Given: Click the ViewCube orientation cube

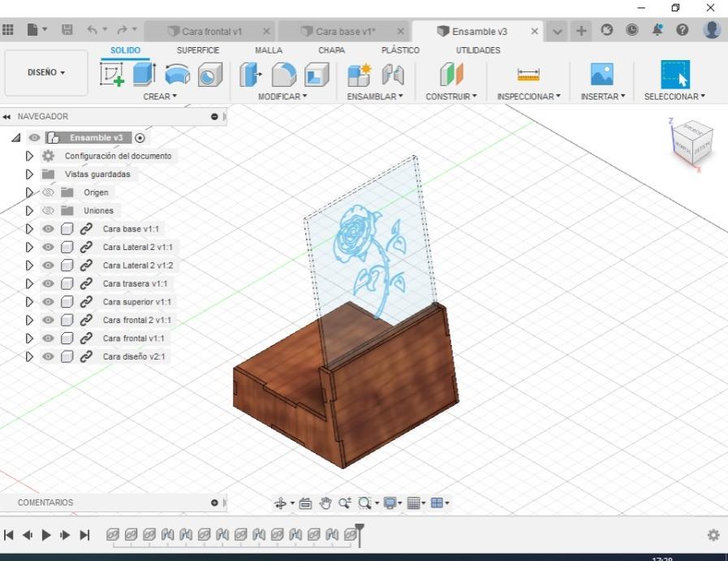Looking at the screenshot, I should tap(693, 142).
